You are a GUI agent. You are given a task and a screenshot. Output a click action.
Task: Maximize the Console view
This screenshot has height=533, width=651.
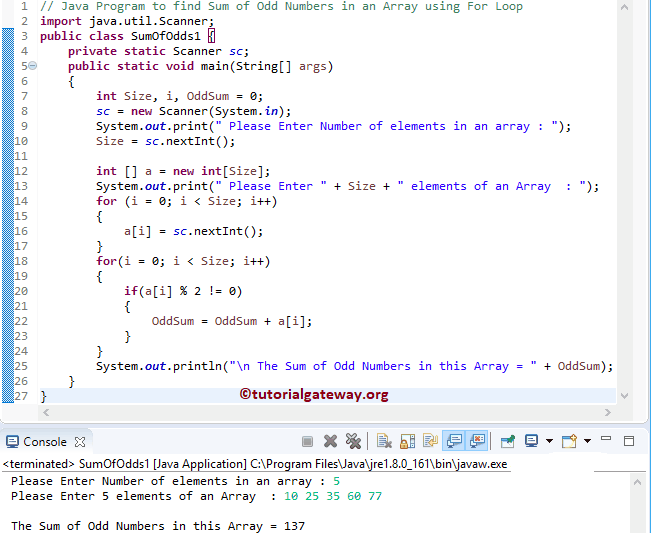click(629, 441)
